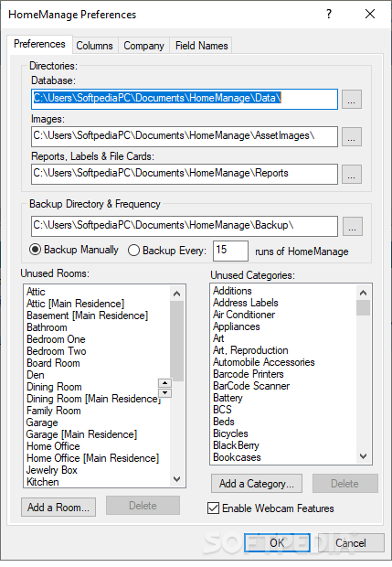
Task: Open the Company tab
Action: tap(143, 46)
